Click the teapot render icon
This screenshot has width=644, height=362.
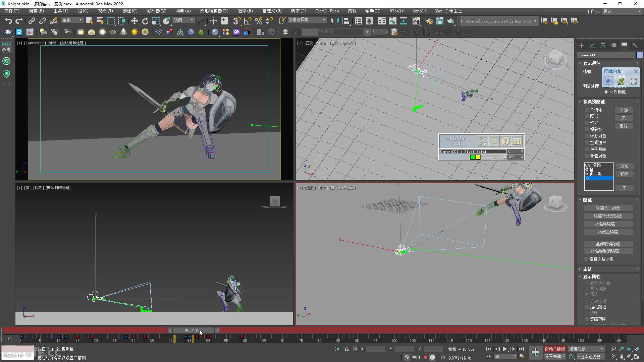click(x=450, y=21)
